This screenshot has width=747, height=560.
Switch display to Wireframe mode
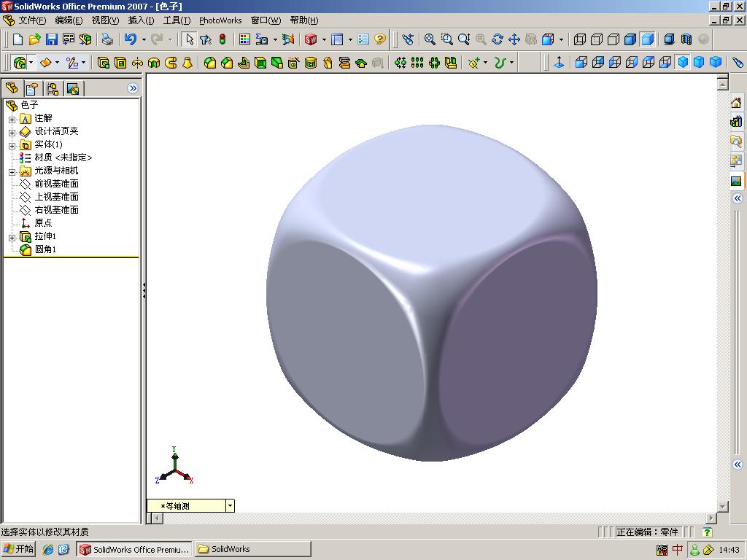pos(580,39)
